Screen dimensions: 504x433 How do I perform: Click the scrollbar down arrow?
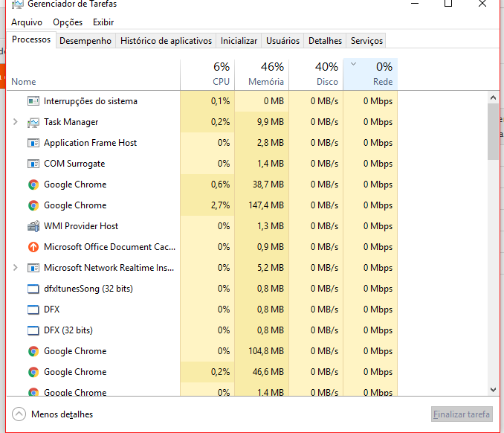tap(493, 390)
